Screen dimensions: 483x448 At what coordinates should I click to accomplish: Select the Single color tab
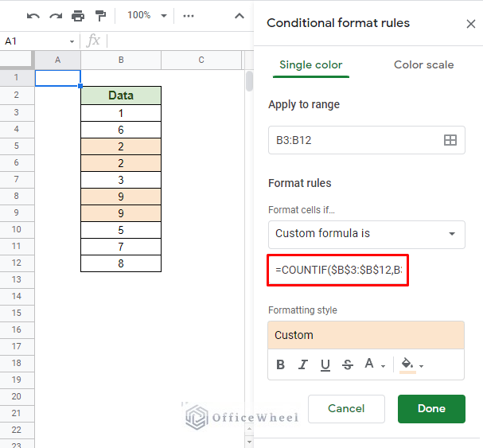[310, 64]
